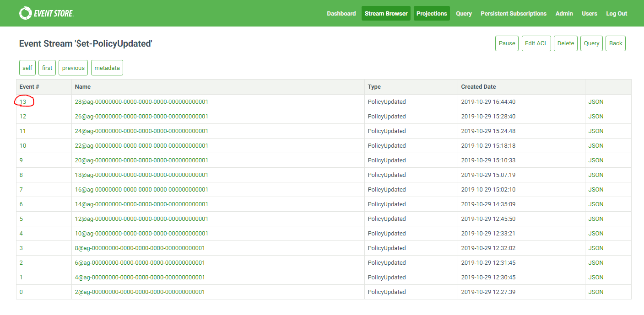
Task: Open event 28@ag-00000000-0000-0000-0000-000000000001
Action: pos(141,101)
